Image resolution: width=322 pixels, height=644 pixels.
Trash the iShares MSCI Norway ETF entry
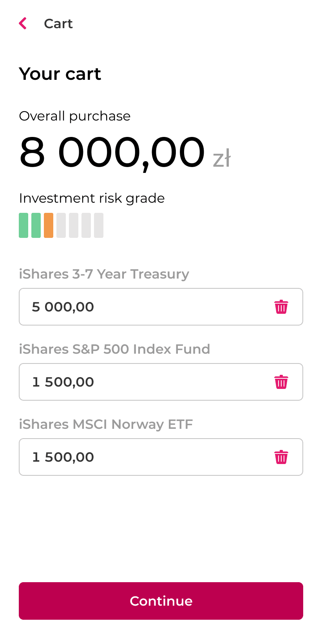point(281,457)
